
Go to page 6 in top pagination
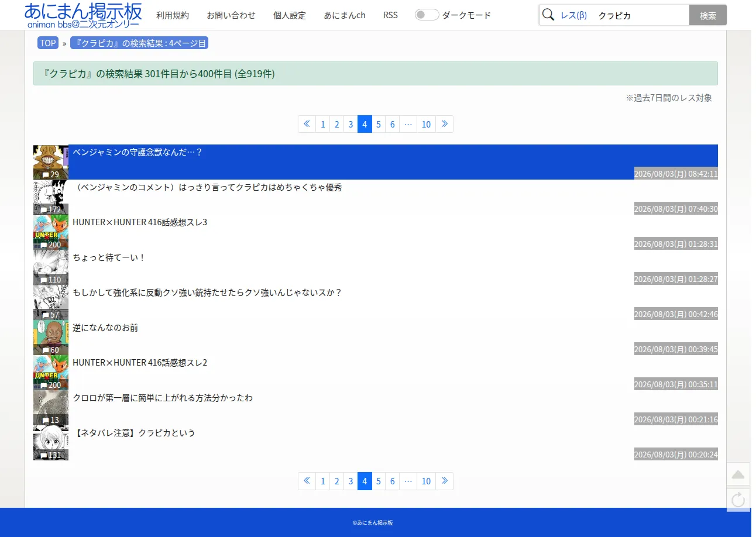(393, 124)
